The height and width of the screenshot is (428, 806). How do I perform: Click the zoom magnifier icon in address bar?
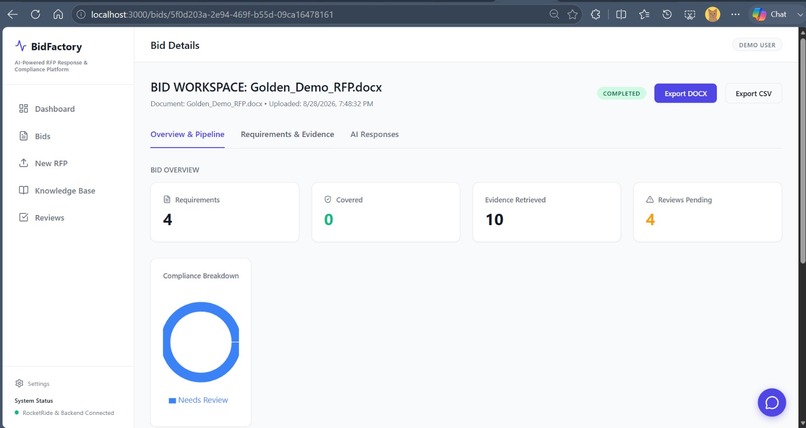click(x=554, y=14)
